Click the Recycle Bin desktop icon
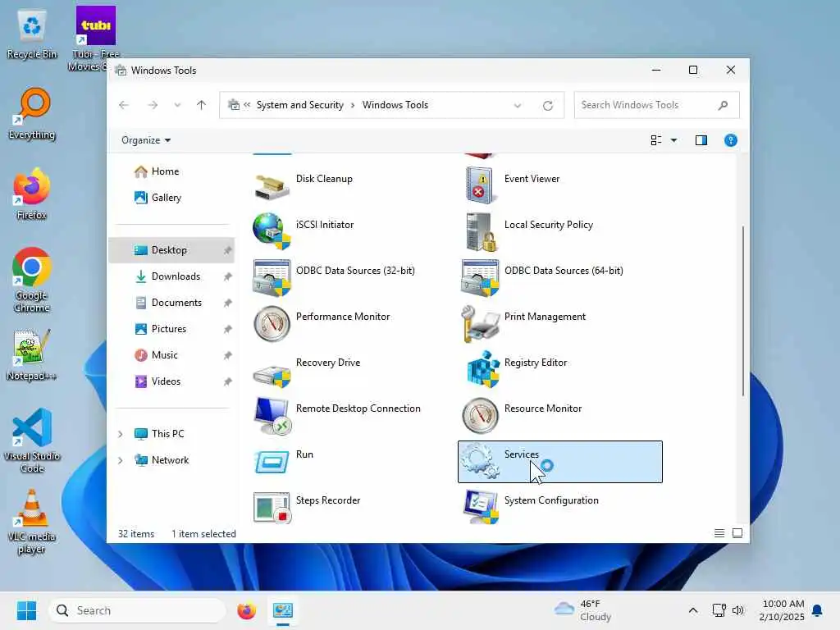 click(32, 33)
